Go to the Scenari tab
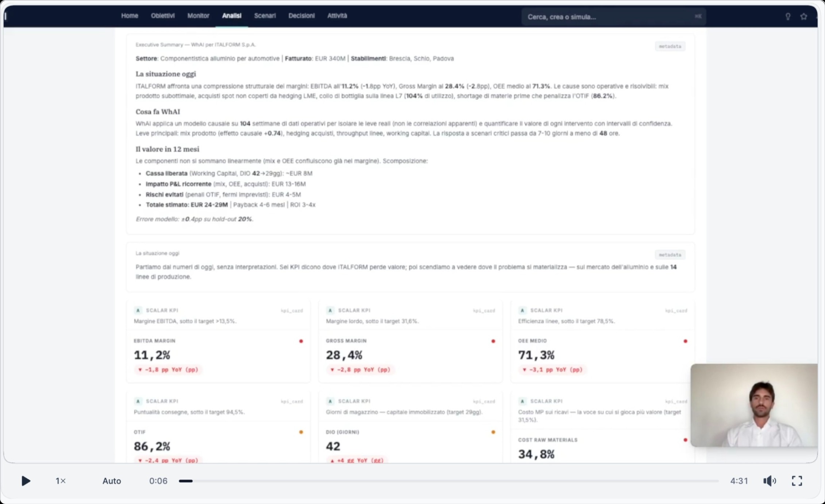Viewport: 825px width, 504px height. click(x=265, y=16)
